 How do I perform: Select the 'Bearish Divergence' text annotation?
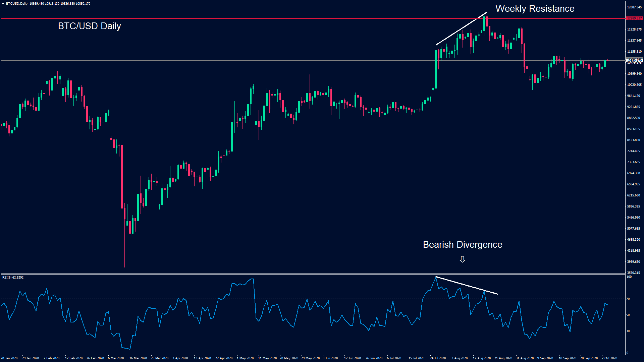(x=462, y=245)
